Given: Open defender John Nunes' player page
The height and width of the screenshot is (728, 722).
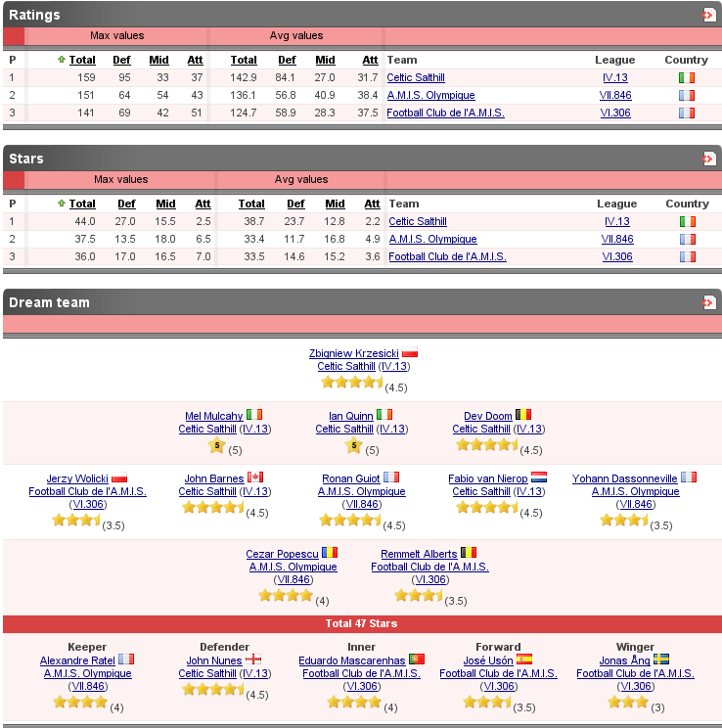Looking at the screenshot, I should coord(214,660).
